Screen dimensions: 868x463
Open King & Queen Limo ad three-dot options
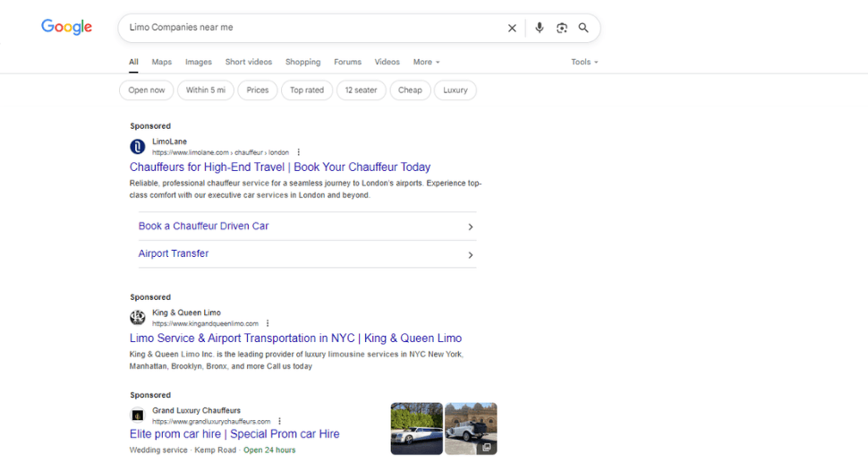click(268, 323)
